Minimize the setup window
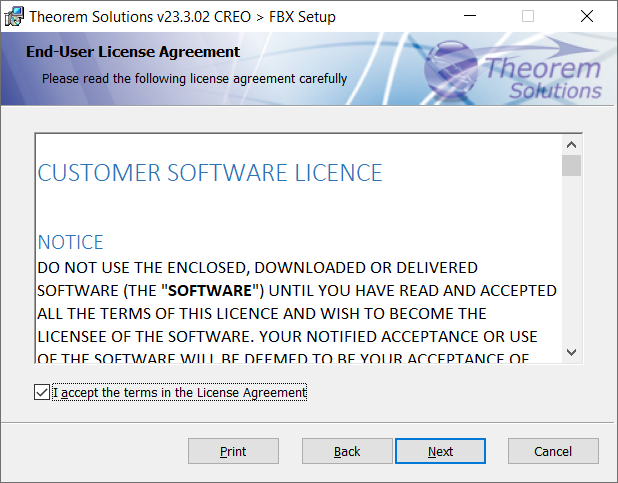This screenshot has height=483, width=618. 470,16
